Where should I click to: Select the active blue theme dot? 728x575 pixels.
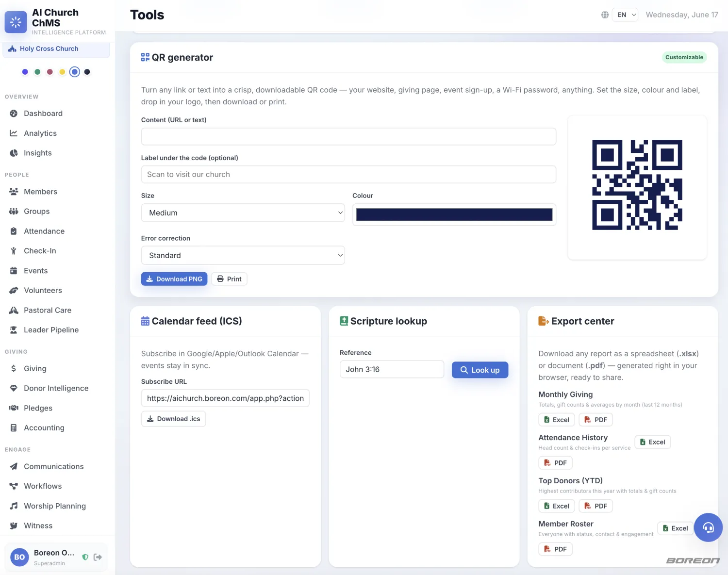click(74, 72)
